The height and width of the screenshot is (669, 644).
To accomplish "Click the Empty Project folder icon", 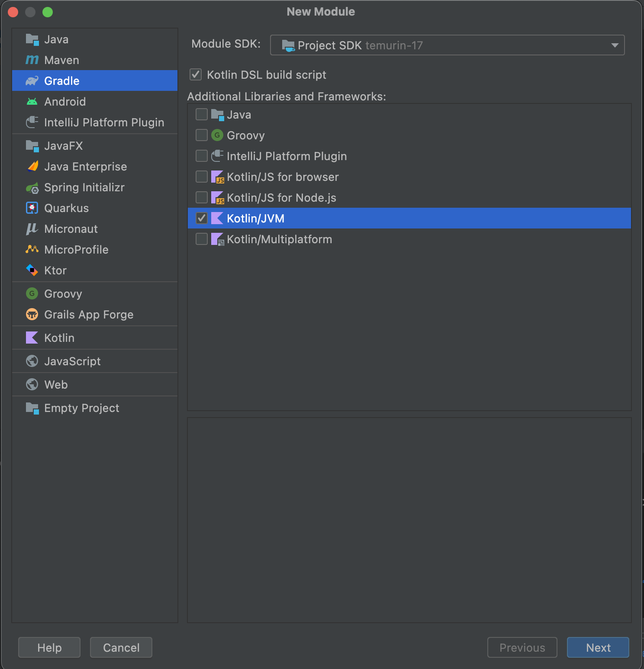I will click(32, 408).
